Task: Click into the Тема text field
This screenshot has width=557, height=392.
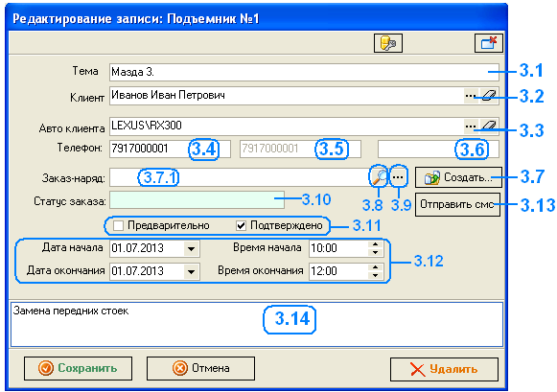Action: [x=304, y=73]
